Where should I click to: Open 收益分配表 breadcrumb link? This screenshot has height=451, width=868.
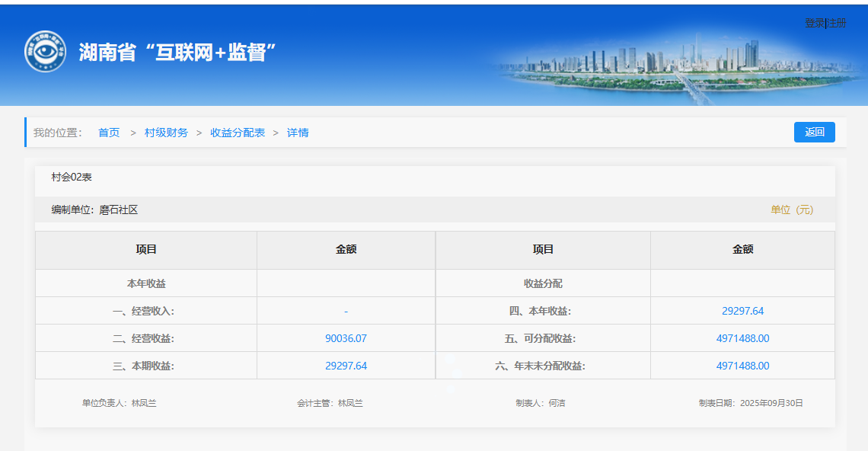(238, 133)
